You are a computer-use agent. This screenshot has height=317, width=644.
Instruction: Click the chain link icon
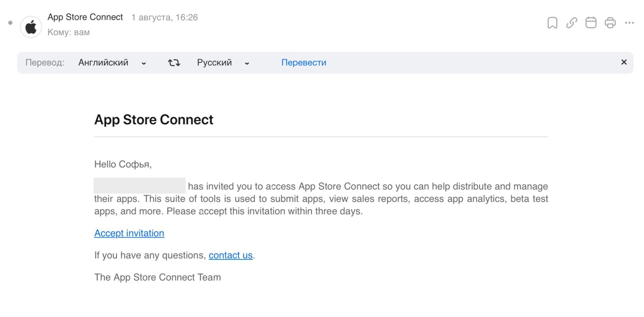click(572, 23)
